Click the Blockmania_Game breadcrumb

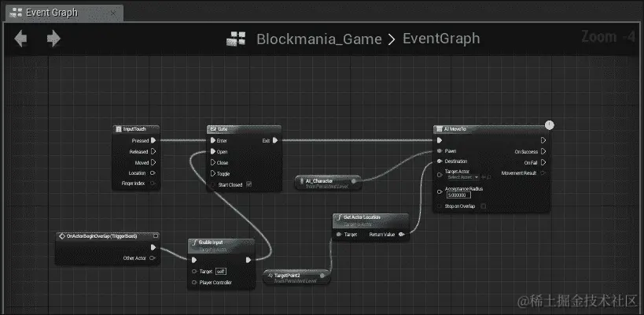[319, 39]
